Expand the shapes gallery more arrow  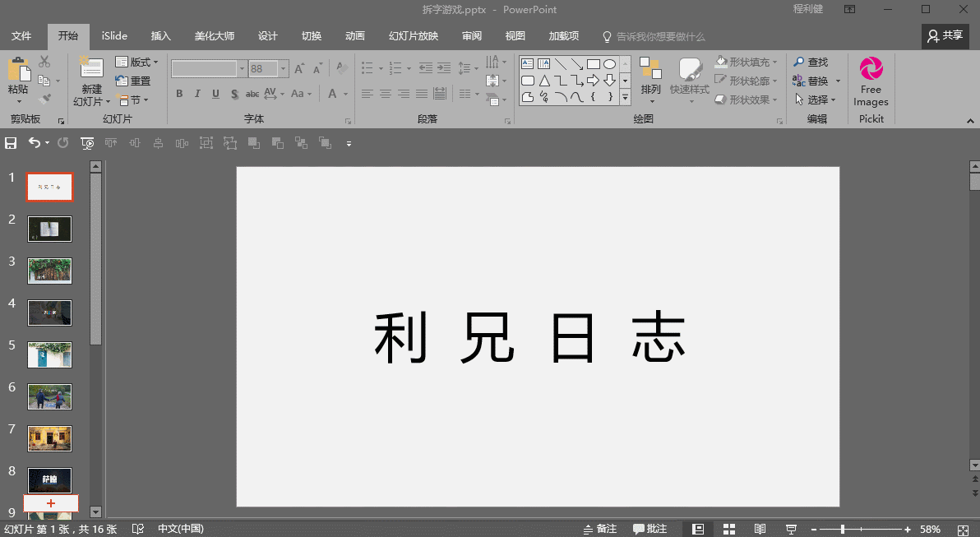click(x=625, y=97)
